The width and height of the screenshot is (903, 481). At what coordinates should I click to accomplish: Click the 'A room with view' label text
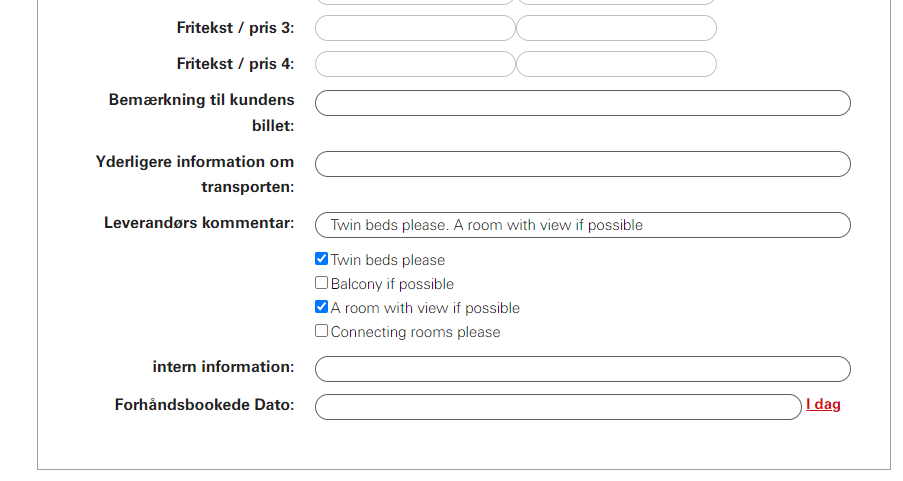coord(425,308)
